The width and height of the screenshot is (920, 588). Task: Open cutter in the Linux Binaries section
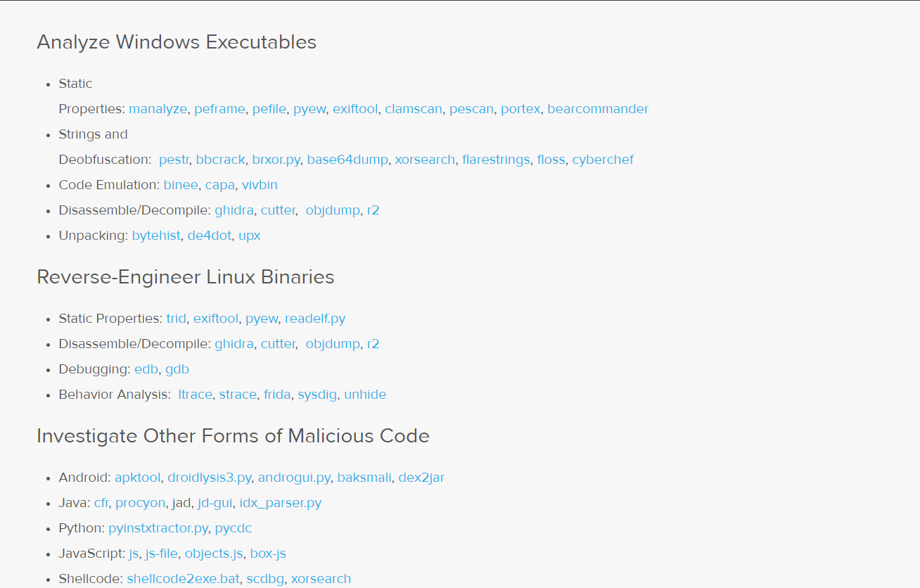pos(279,344)
